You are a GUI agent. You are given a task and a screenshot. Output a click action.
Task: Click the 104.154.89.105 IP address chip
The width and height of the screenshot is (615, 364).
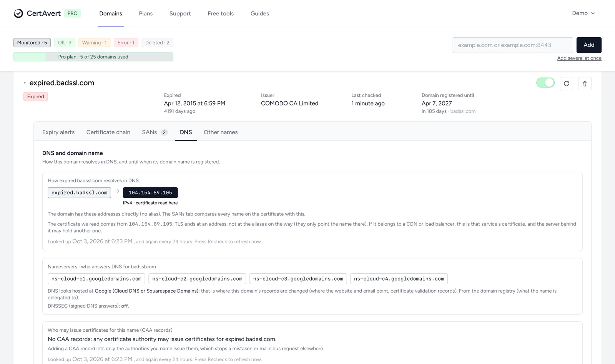(150, 193)
